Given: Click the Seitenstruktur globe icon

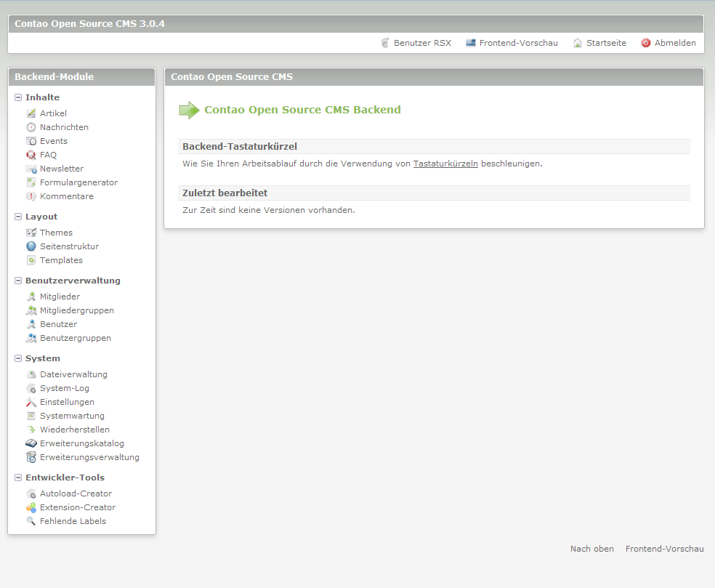Looking at the screenshot, I should click(31, 246).
